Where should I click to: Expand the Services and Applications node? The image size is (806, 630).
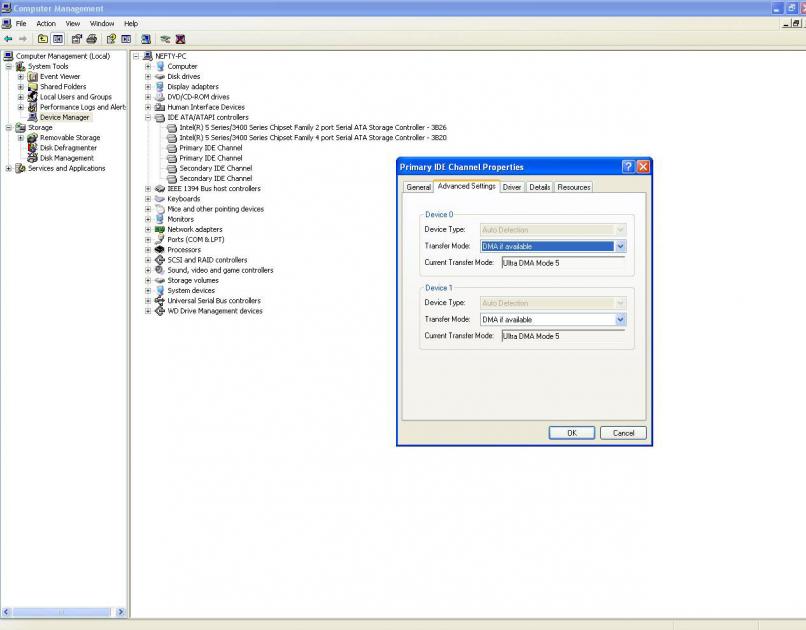click(x=8, y=168)
